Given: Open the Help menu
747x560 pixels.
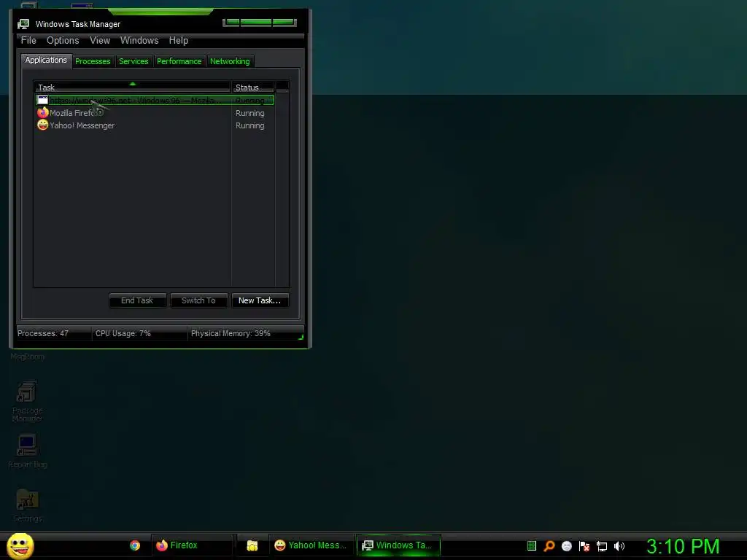Looking at the screenshot, I should point(179,41).
